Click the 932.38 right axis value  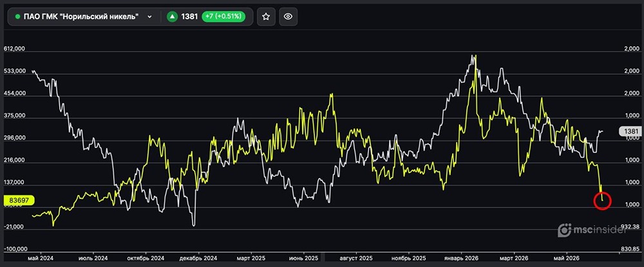click(x=630, y=227)
